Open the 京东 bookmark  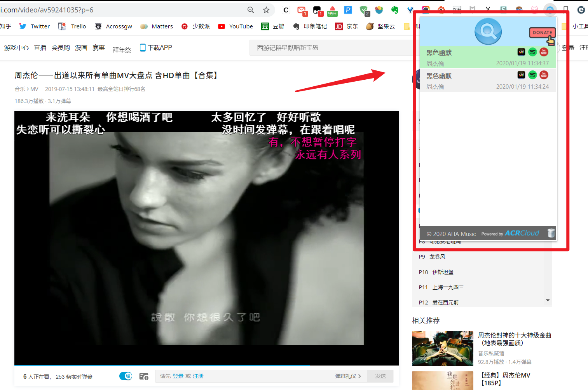click(347, 26)
